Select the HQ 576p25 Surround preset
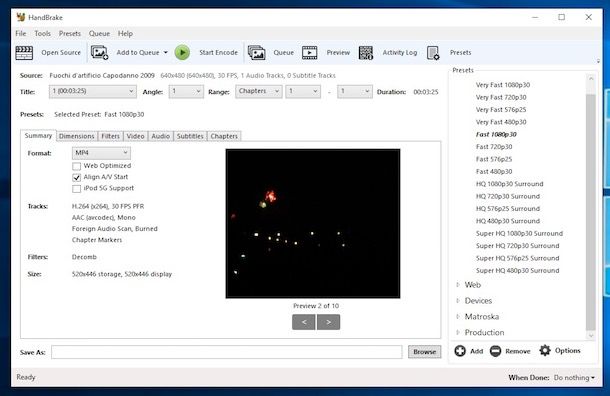 508,209
